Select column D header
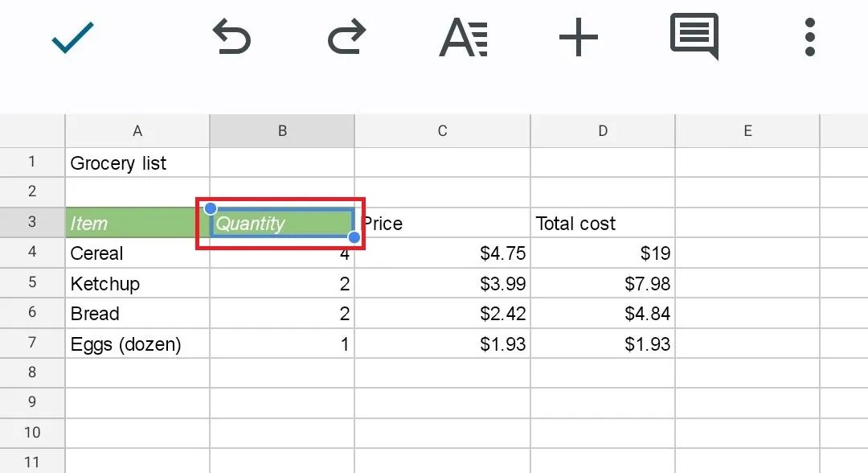The height and width of the screenshot is (473, 868). tap(603, 130)
